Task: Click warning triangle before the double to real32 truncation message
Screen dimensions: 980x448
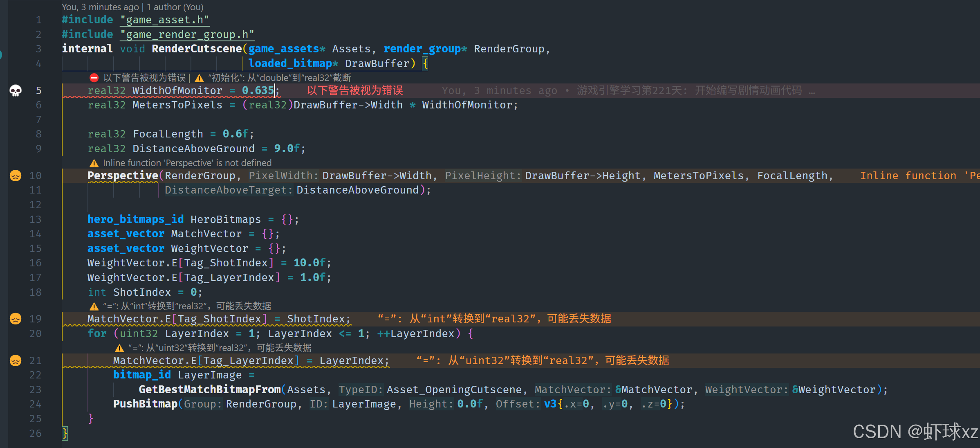Action: [x=199, y=78]
